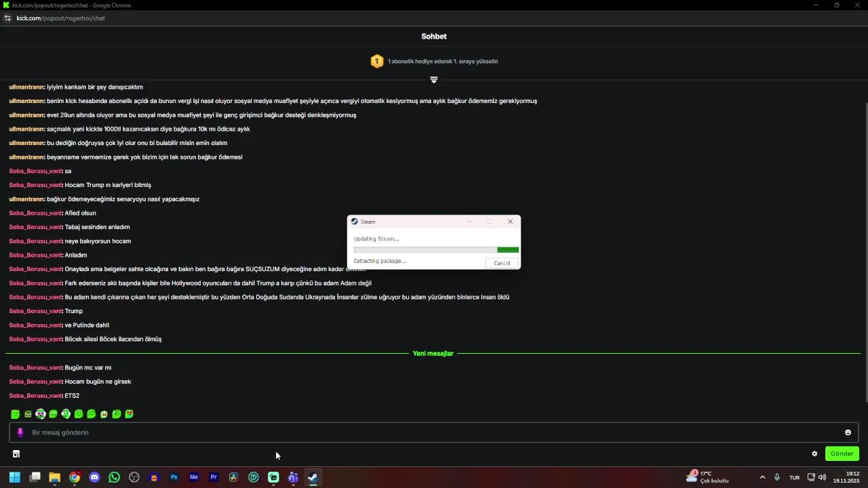This screenshot has height=488, width=868.
Task: Collapse the gift leaderboard with the arrow
Action: pos(434,80)
